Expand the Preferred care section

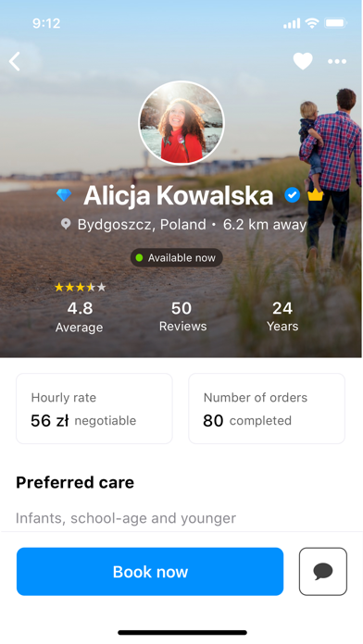[x=75, y=482]
